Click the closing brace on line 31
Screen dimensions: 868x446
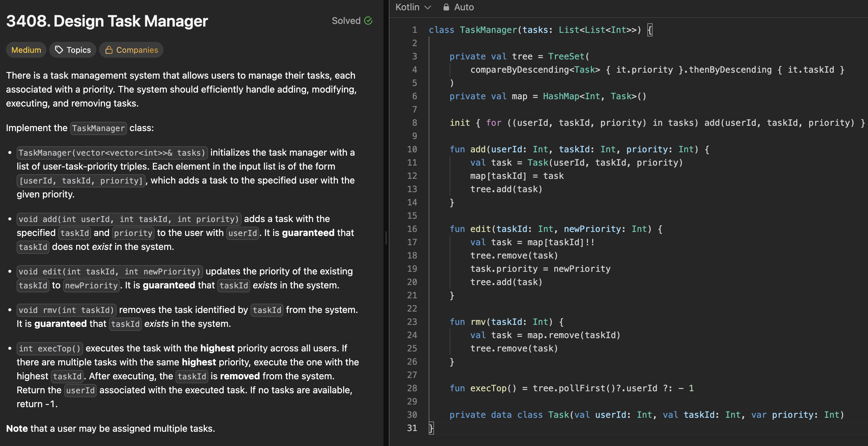pos(431,428)
